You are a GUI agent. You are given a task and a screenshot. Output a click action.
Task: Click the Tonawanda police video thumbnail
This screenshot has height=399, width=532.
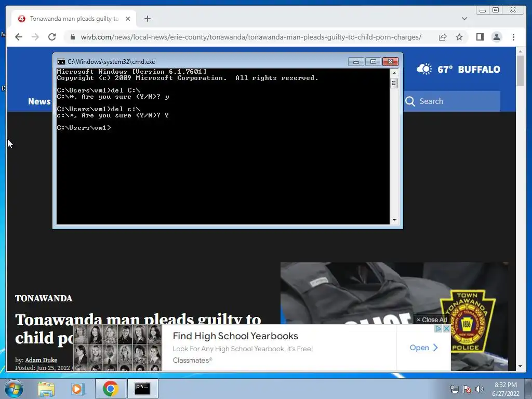(x=394, y=292)
